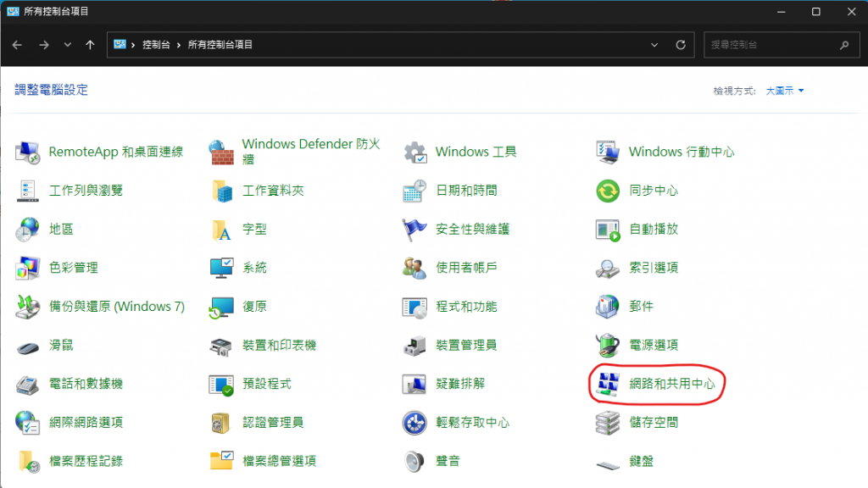Click the 工作列與瀏覽 icon

(27, 191)
